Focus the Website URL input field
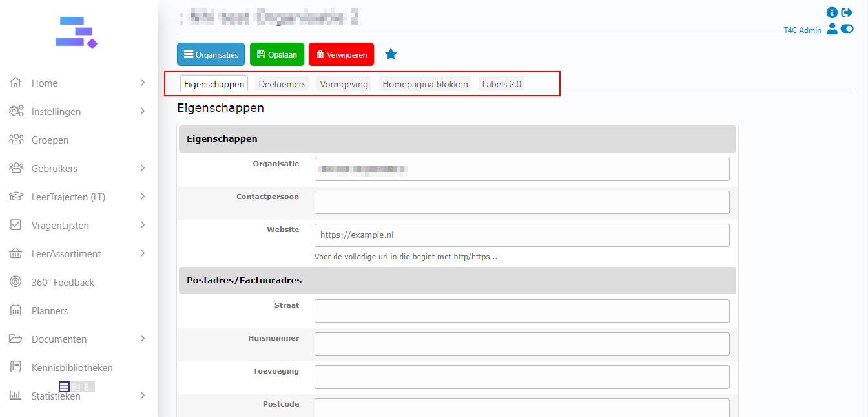The width and height of the screenshot is (868, 417). pyautogui.click(x=521, y=235)
